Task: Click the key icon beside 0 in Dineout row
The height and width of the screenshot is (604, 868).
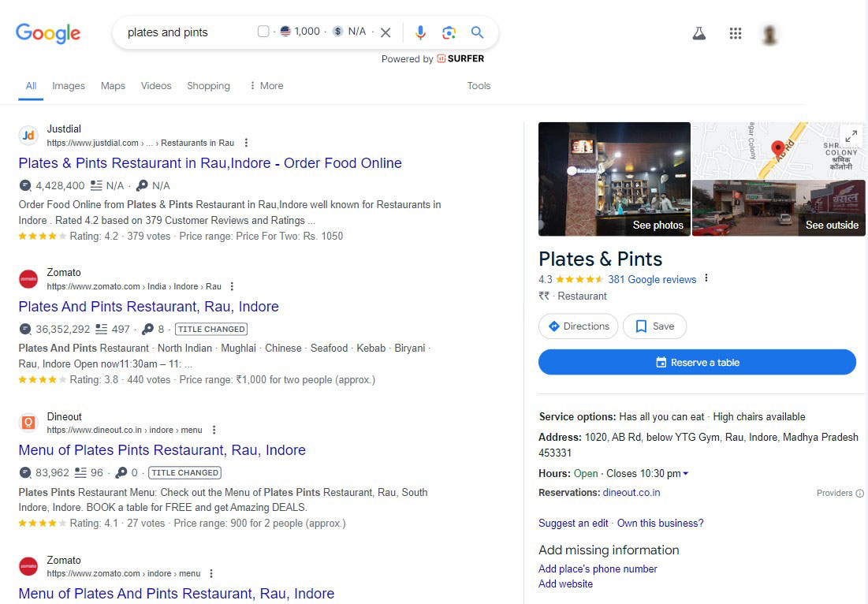Action: tap(121, 473)
